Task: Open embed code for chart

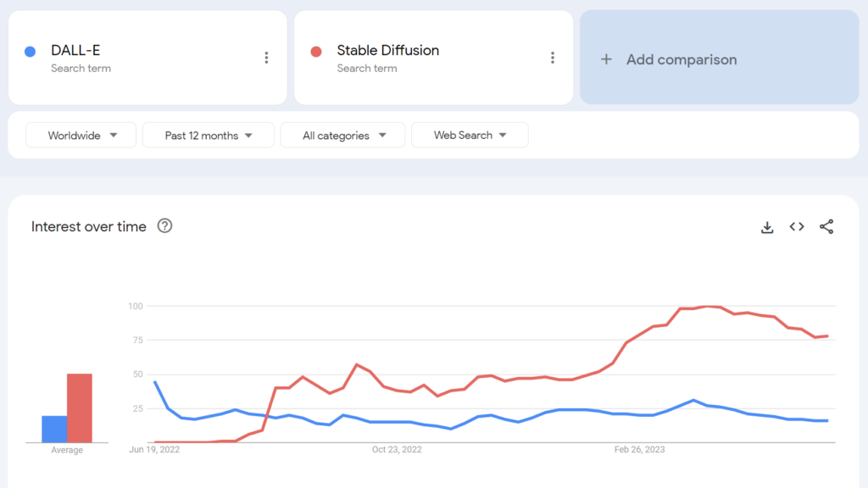Action: click(x=797, y=226)
